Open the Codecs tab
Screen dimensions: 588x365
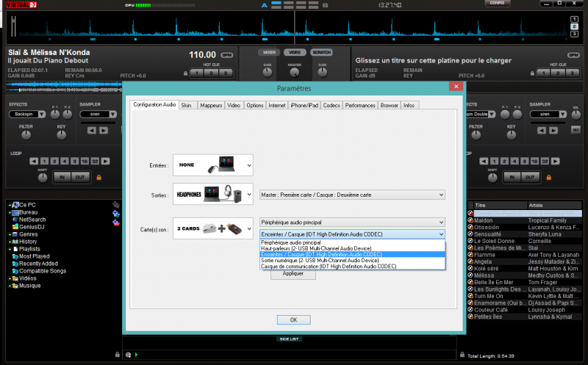(331, 106)
